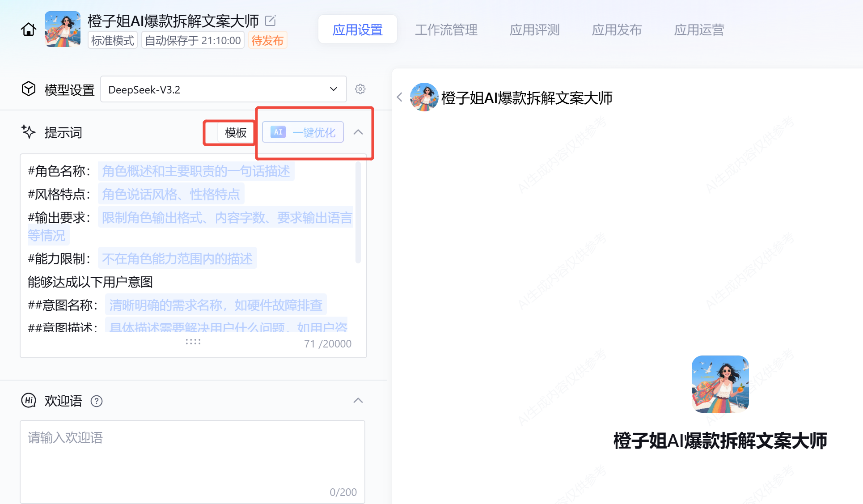Go to the home page icon

point(29,30)
